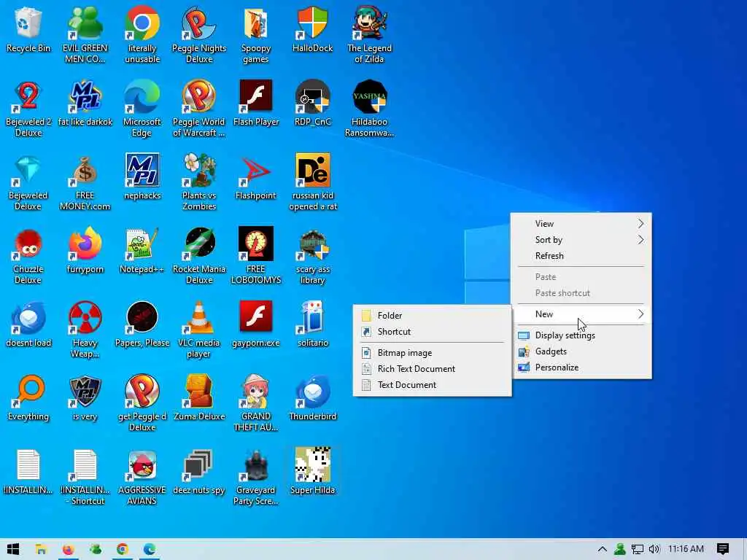Click the 11:16 AM taskbar clock
Image resolution: width=747 pixels, height=560 pixels.
click(686, 549)
